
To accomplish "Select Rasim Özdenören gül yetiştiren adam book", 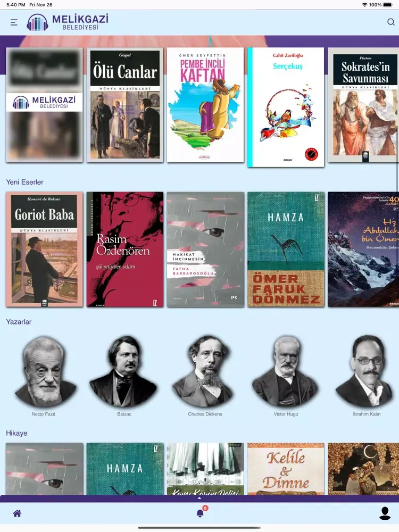I will (x=125, y=250).
